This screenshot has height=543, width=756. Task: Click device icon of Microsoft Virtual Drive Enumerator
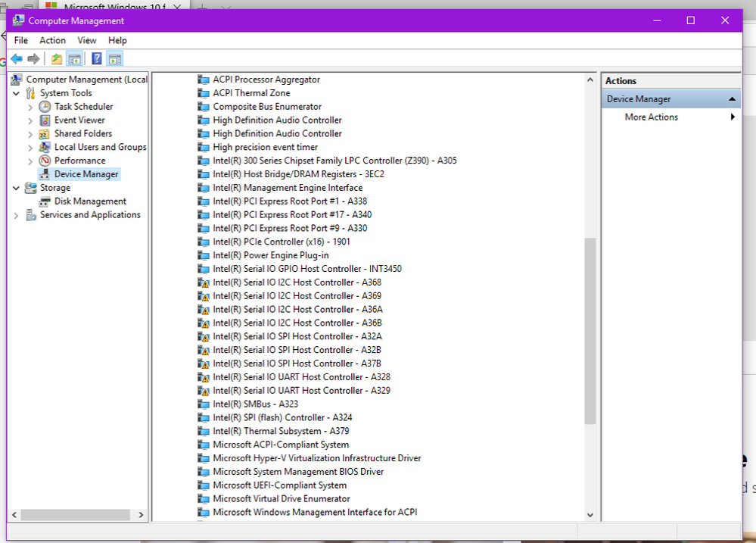pos(204,498)
